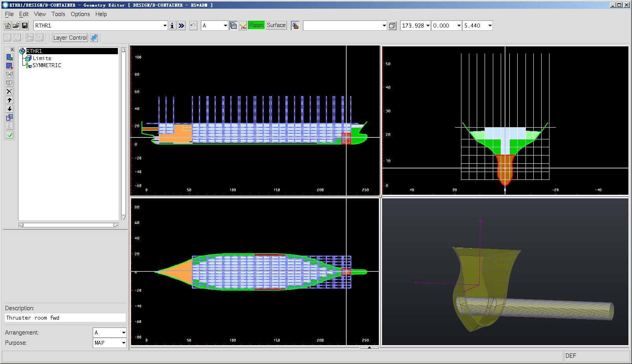Click the pencil cross-out icon before Room

243,26
